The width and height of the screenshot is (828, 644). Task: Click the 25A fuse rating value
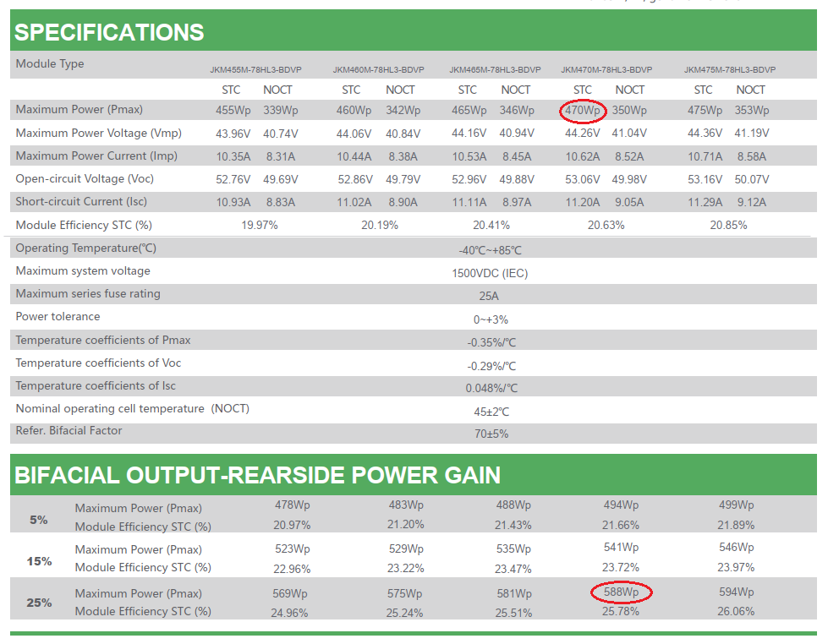pos(489,296)
